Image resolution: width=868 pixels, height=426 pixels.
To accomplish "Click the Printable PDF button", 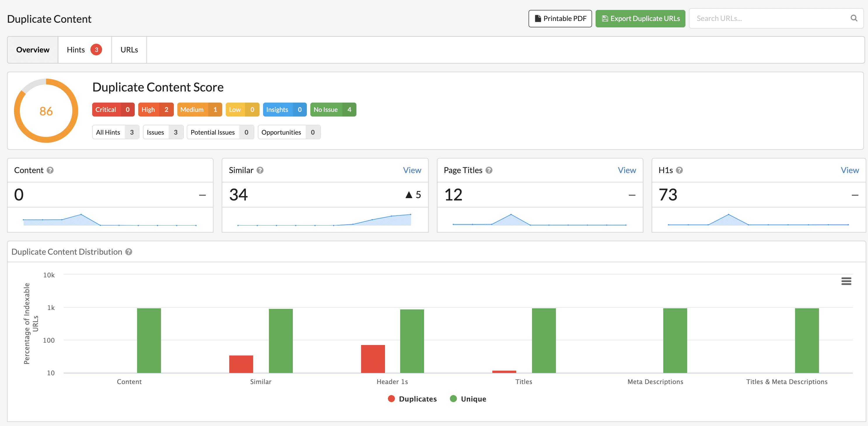I will 560,19.
